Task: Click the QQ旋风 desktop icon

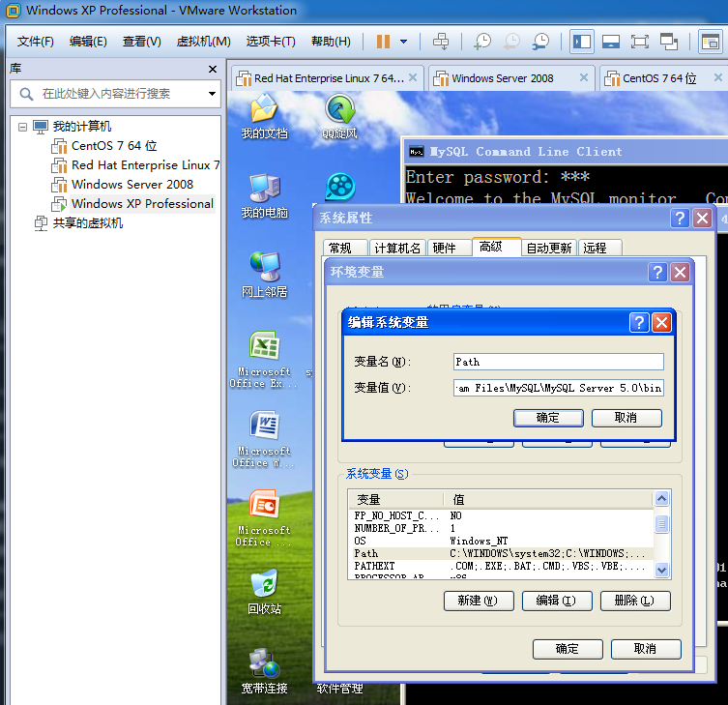Action: 340,117
